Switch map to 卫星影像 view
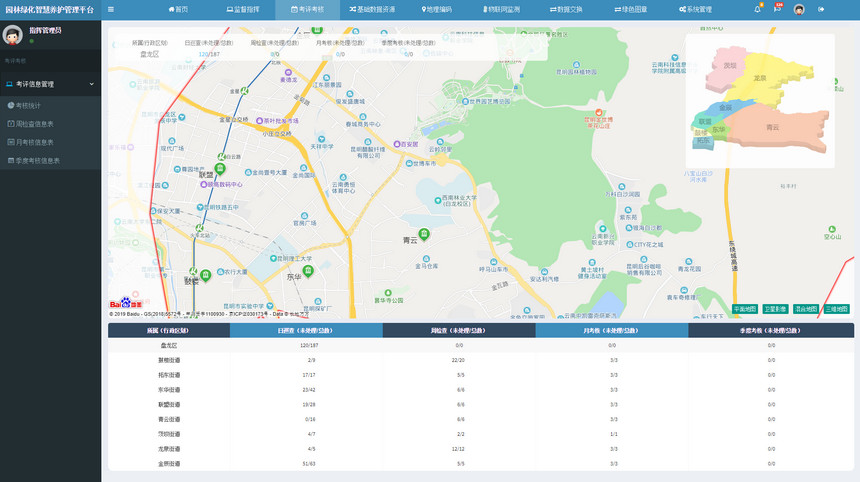The height and width of the screenshot is (482, 860). click(x=776, y=309)
